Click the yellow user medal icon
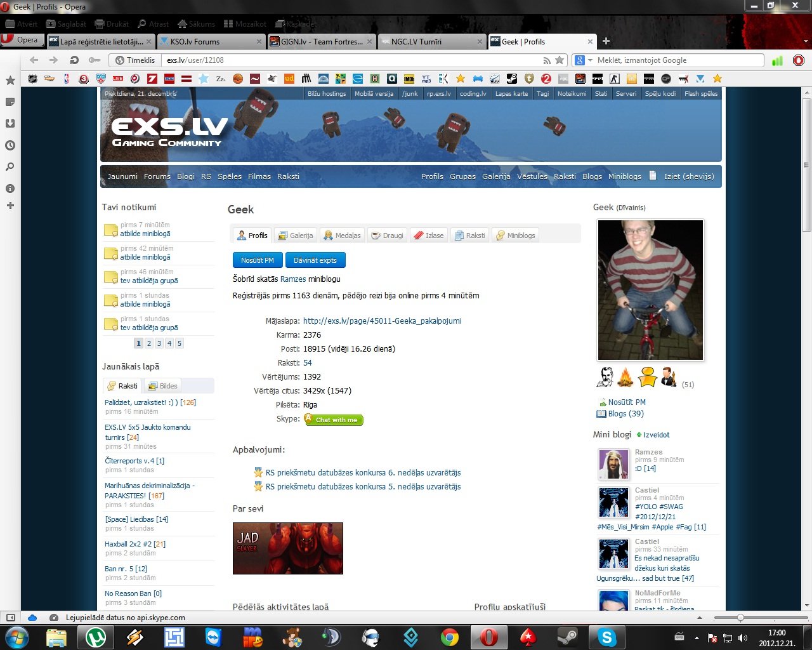Screen dimensions: 812x650 pyautogui.click(x=647, y=377)
